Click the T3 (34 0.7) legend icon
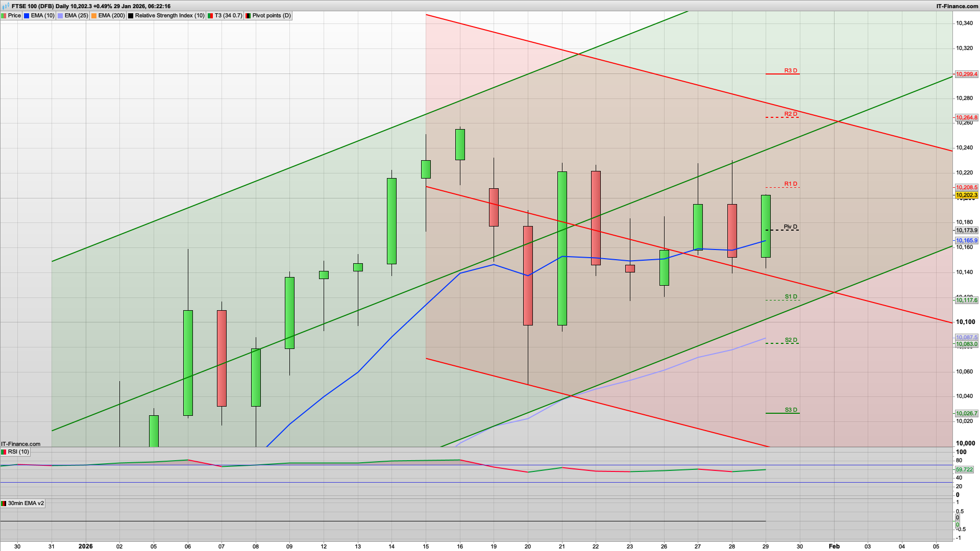This screenshot has height=551, width=980. (209, 15)
